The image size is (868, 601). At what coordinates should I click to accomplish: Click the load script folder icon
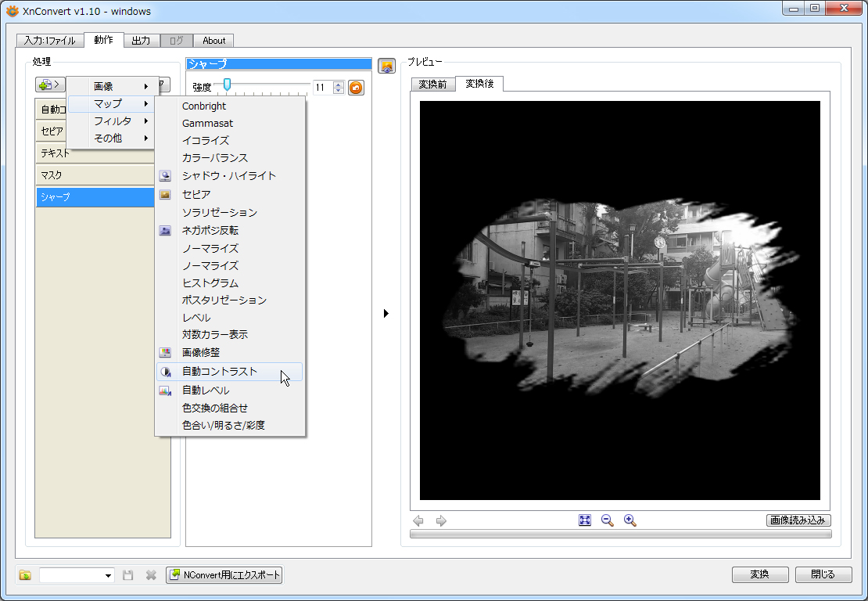tap(25, 575)
